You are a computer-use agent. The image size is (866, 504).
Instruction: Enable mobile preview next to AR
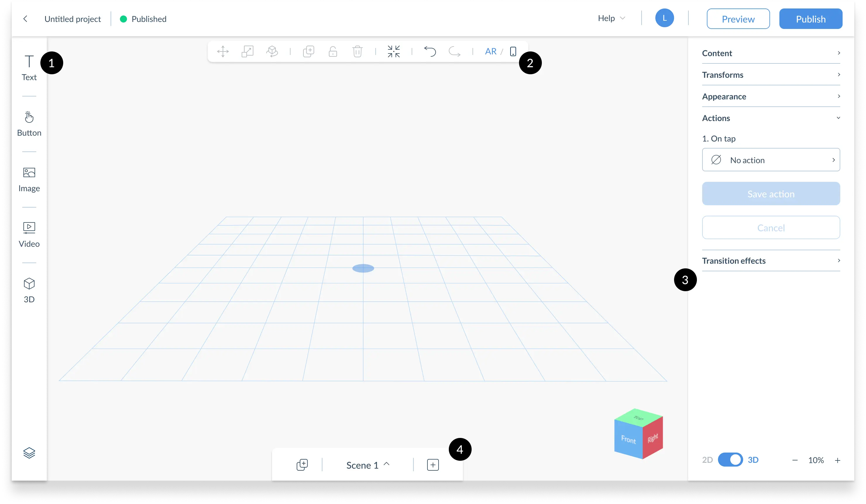point(513,51)
